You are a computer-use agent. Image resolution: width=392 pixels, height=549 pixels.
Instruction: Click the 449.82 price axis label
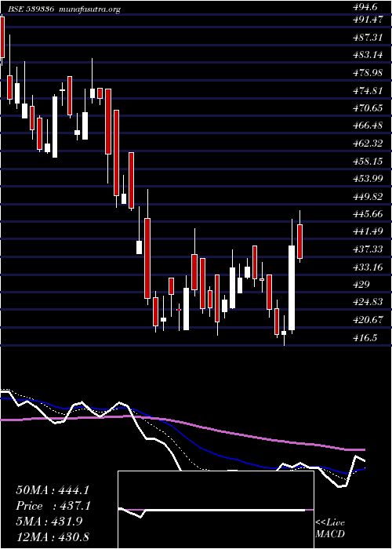point(368,196)
